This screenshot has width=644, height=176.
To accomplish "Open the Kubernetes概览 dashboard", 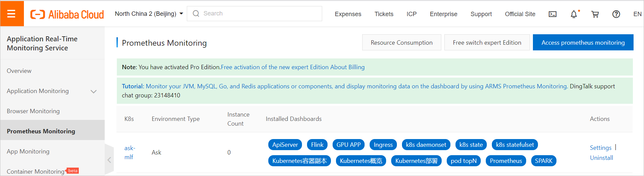I will coord(361,161).
